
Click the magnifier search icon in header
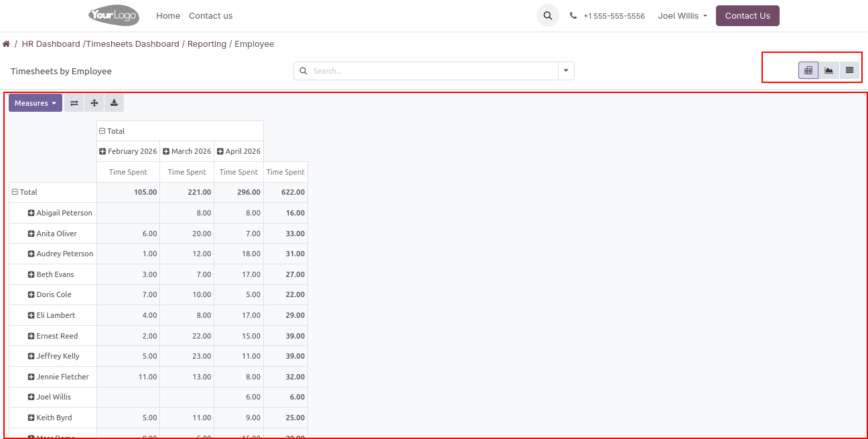click(x=548, y=16)
